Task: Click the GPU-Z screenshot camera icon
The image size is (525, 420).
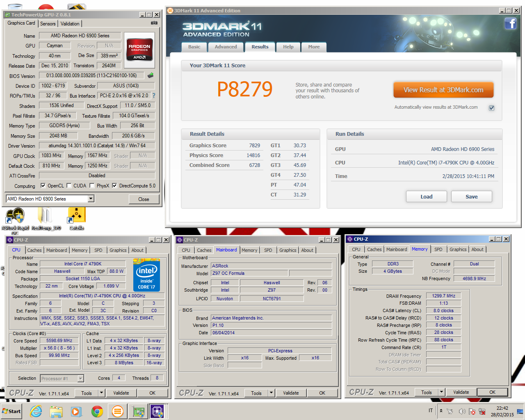Action: point(154,23)
